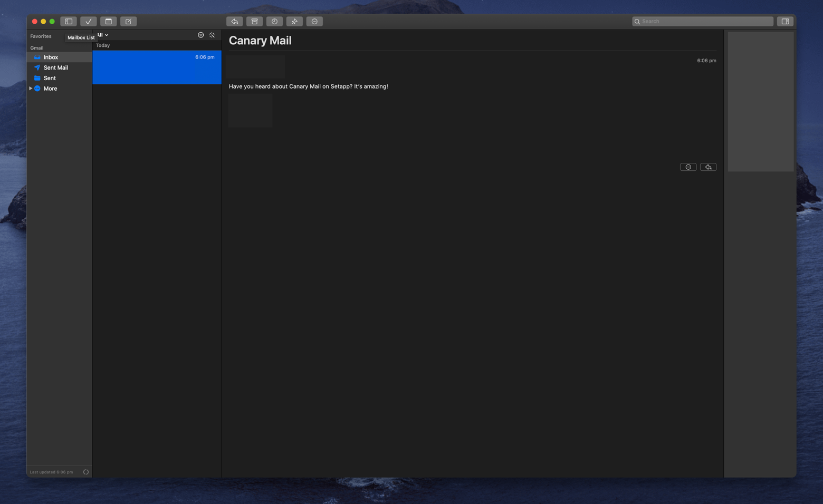Viewport: 823px width, 504px height.
Task: Click the Canary Mail subject title
Action: coord(260,41)
